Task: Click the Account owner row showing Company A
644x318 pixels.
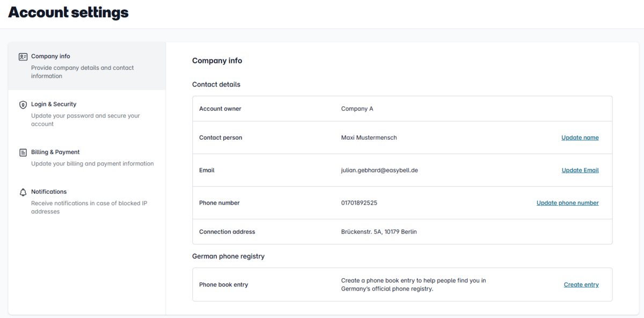Action: pyautogui.click(x=357, y=109)
